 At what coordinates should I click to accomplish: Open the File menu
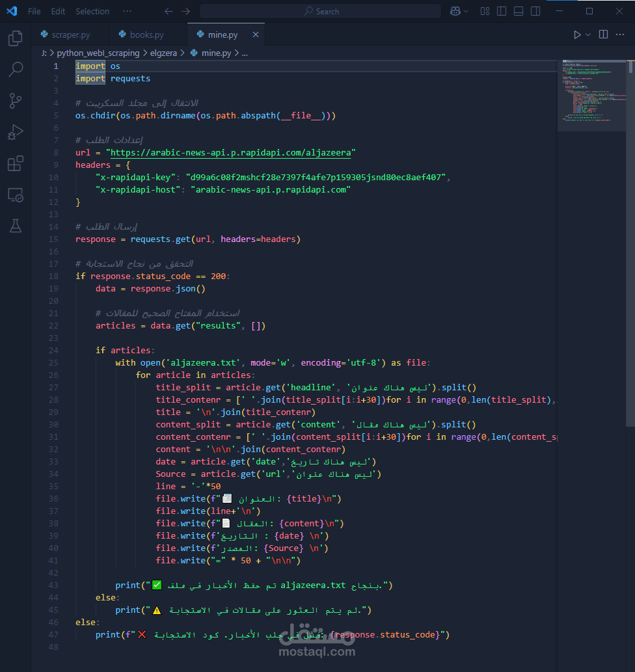[34, 11]
